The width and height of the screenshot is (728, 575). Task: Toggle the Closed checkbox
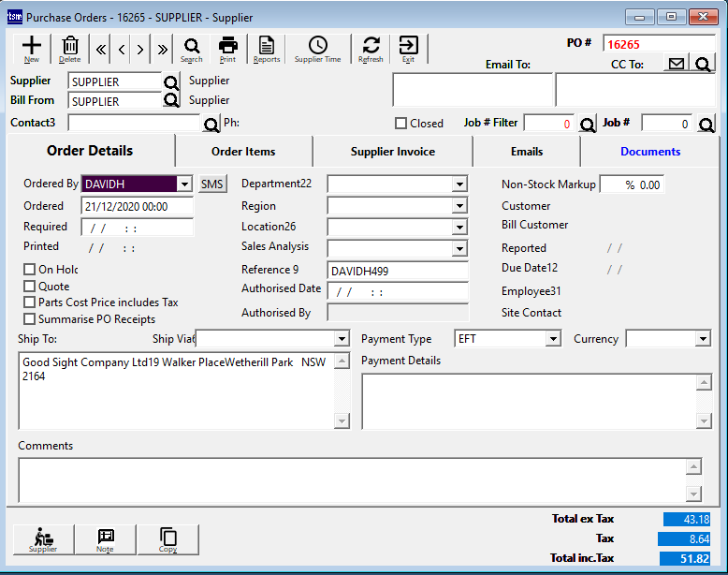[x=400, y=124]
